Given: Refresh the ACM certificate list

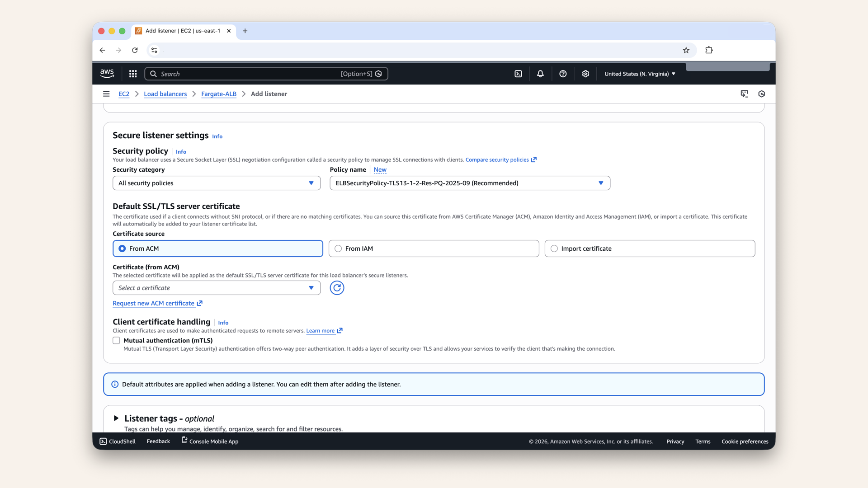Looking at the screenshot, I should [x=337, y=287].
